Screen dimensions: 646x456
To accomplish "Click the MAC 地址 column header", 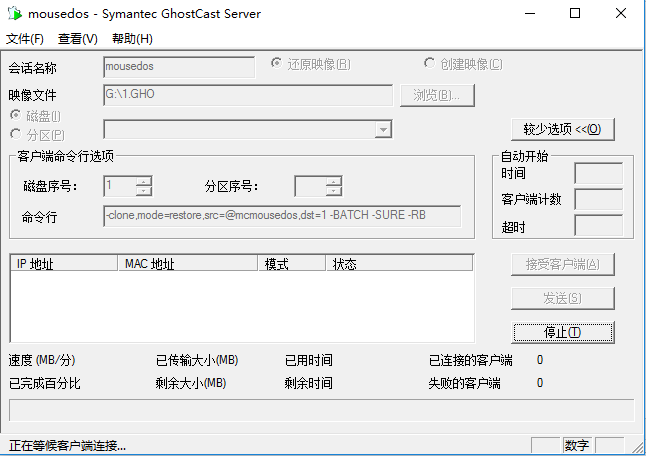I will click(188, 263).
